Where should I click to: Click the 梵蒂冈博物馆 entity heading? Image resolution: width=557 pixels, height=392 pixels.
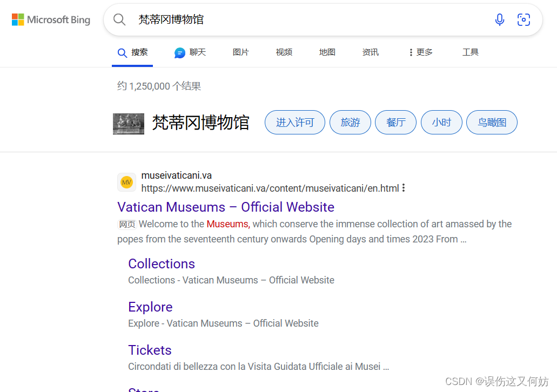tap(201, 123)
